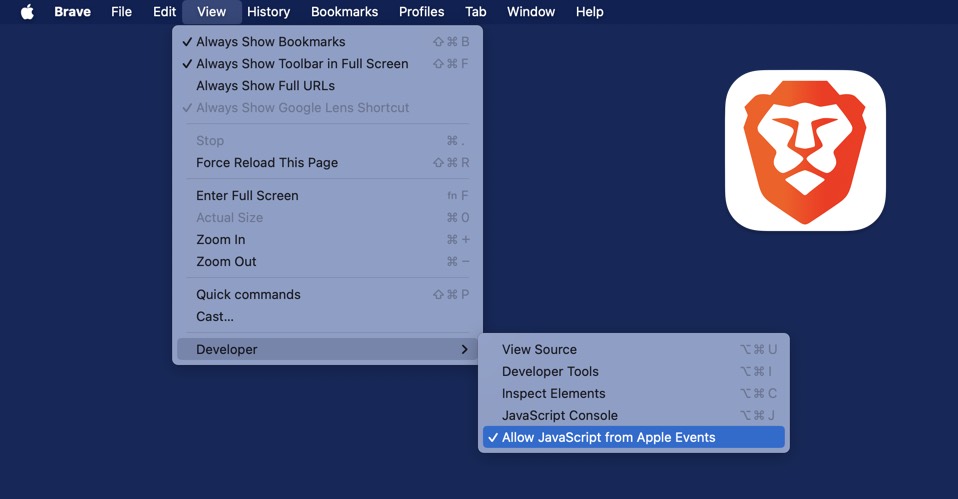Select Actual Size menu entry
The height and width of the screenshot is (499, 958).
pos(327,217)
